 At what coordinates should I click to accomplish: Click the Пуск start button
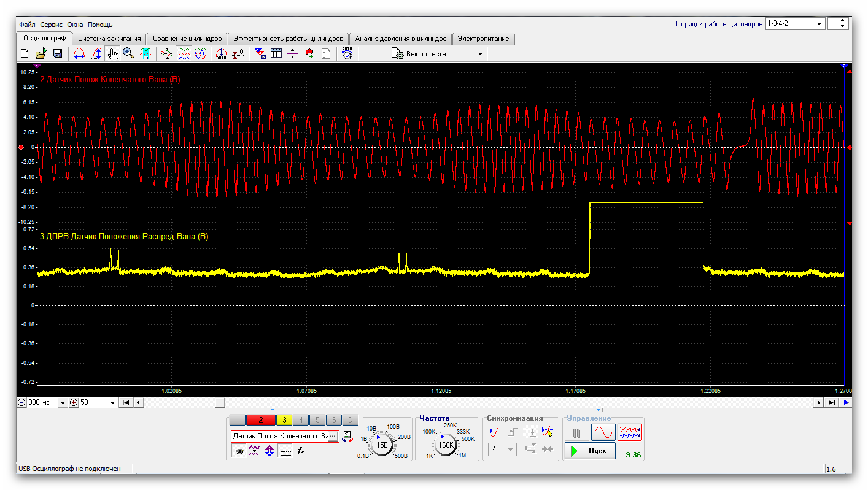[x=590, y=451]
